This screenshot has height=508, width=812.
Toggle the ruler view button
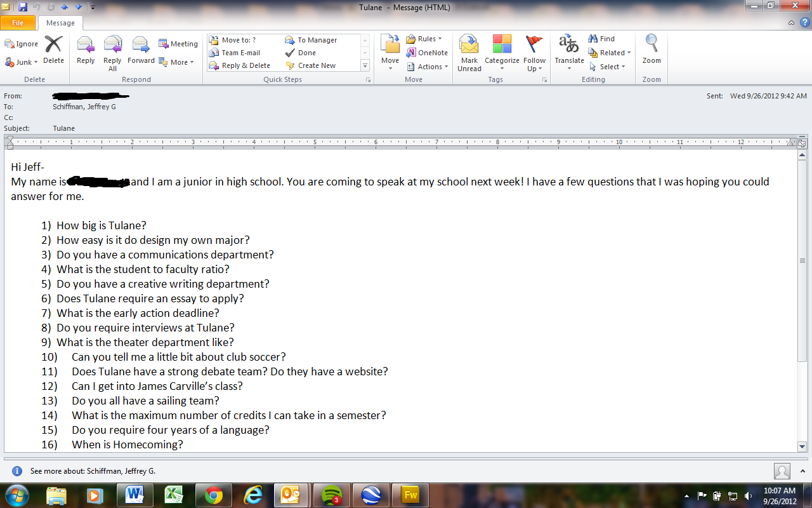(802, 143)
